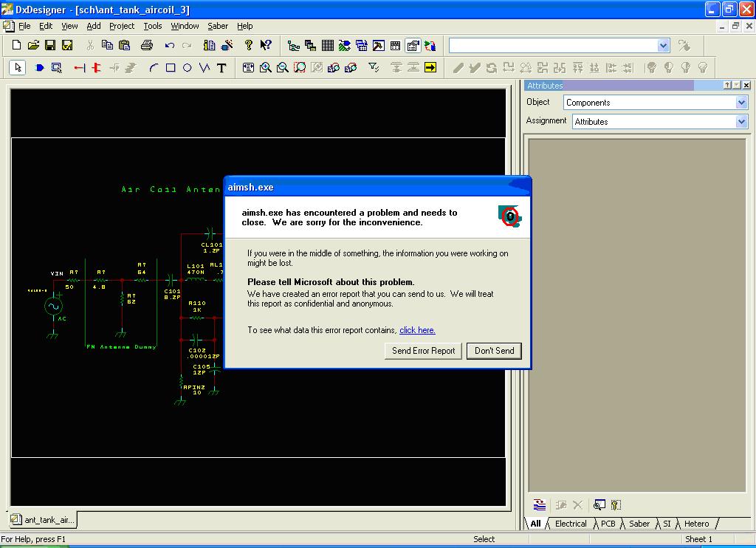This screenshot has height=548, width=756.
Task: Toggle the Select pointer arrow tool
Action: coord(18,68)
